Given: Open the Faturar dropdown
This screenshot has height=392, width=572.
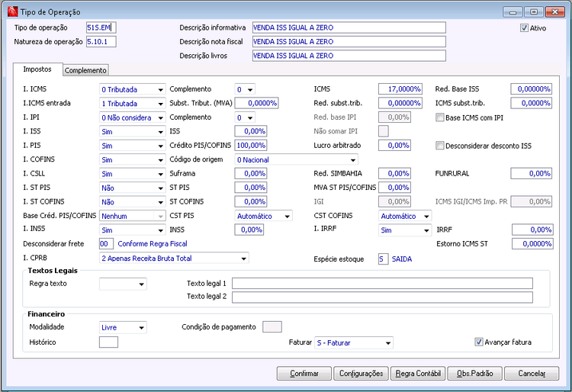Looking at the screenshot, I should click(354, 342).
